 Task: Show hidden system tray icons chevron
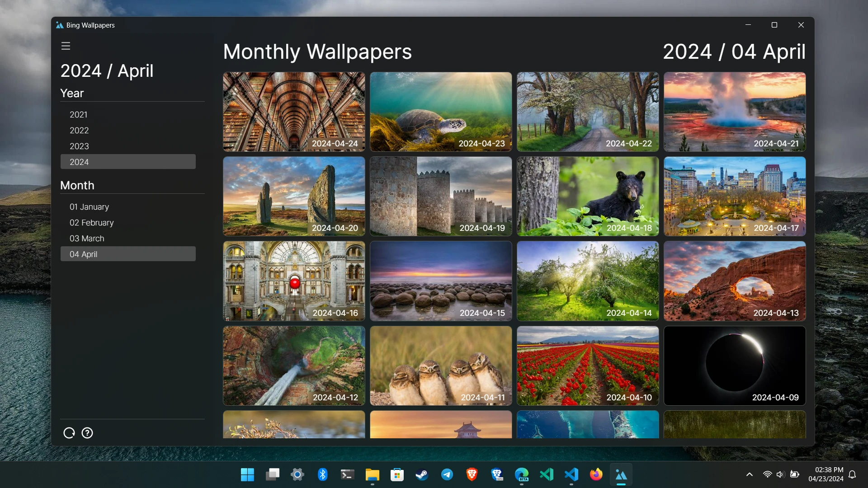pyautogui.click(x=749, y=474)
